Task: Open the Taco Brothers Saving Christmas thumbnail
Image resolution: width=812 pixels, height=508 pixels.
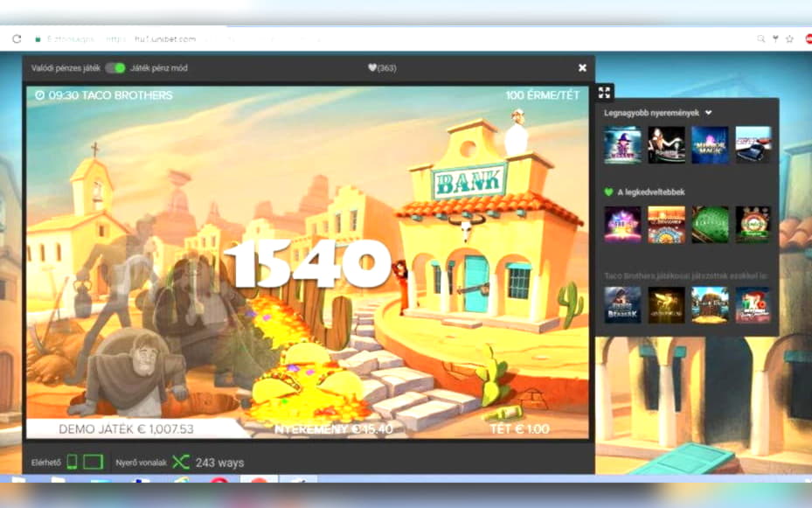Action: pos(753,305)
